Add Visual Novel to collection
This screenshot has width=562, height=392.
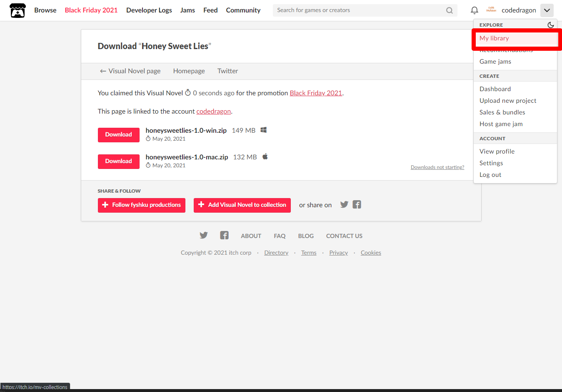(242, 205)
